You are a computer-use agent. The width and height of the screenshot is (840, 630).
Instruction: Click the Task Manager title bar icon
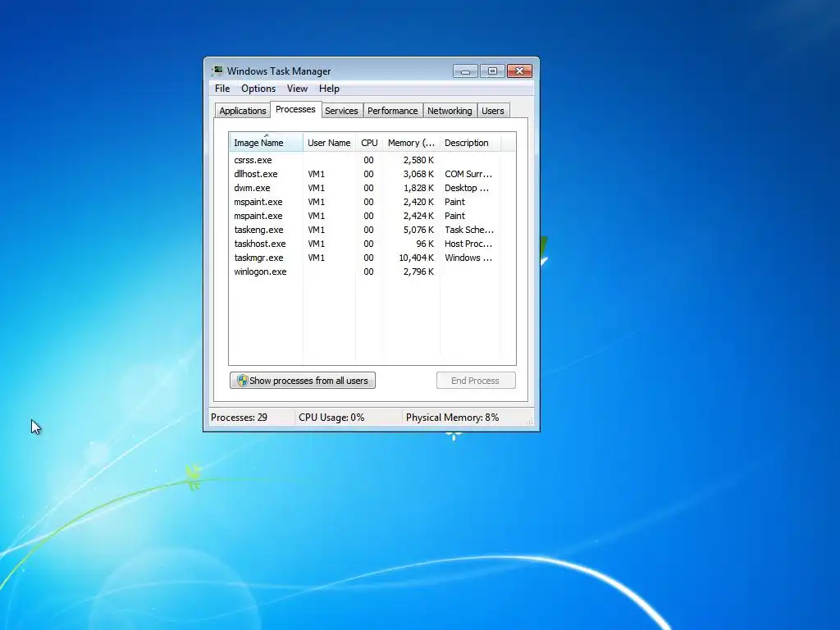tap(217, 71)
